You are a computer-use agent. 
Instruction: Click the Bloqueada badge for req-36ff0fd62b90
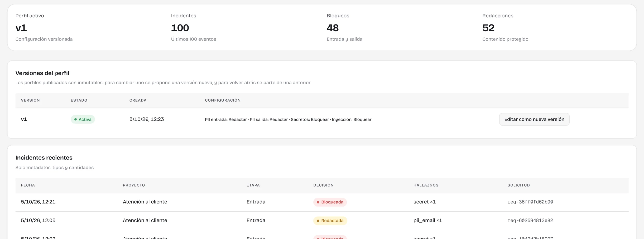tap(330, 202)
